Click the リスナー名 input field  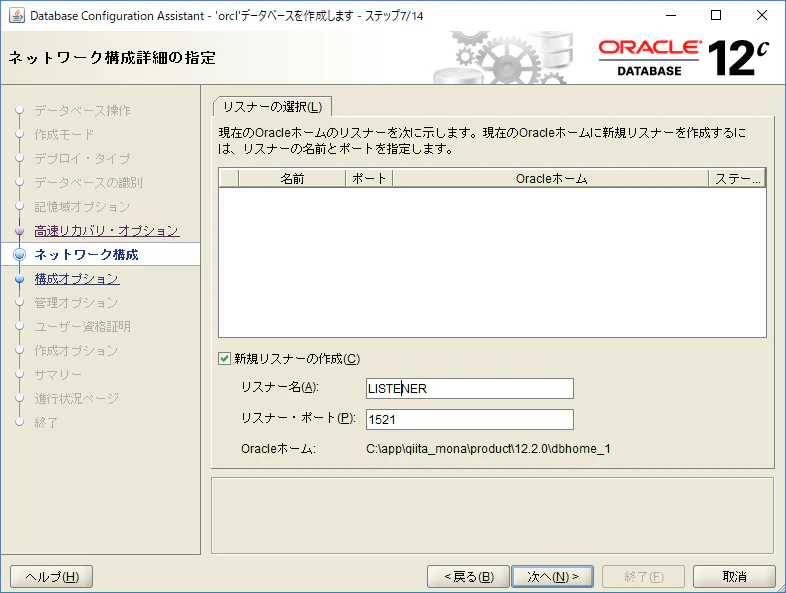[x=470, y=388]
